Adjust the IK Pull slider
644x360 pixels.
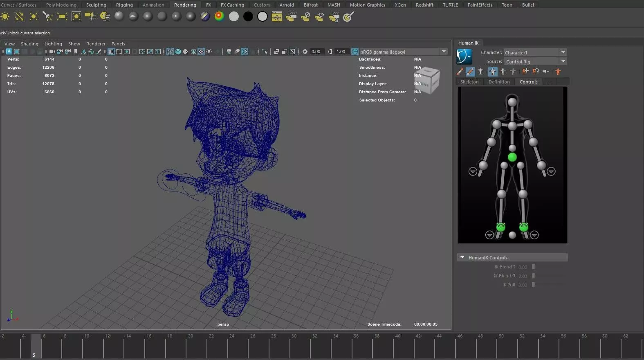tap(533, 285)
